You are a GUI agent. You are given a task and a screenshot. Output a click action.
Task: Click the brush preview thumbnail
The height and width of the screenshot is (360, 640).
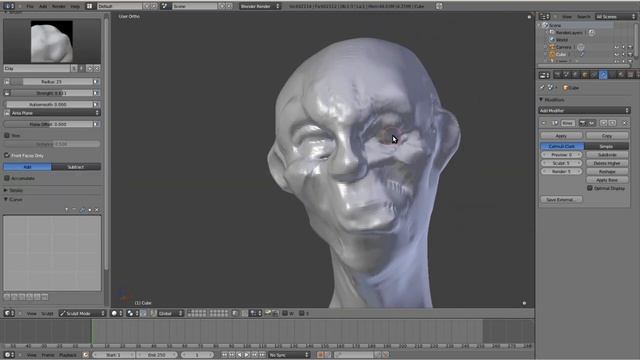click(x=52, y=41)
